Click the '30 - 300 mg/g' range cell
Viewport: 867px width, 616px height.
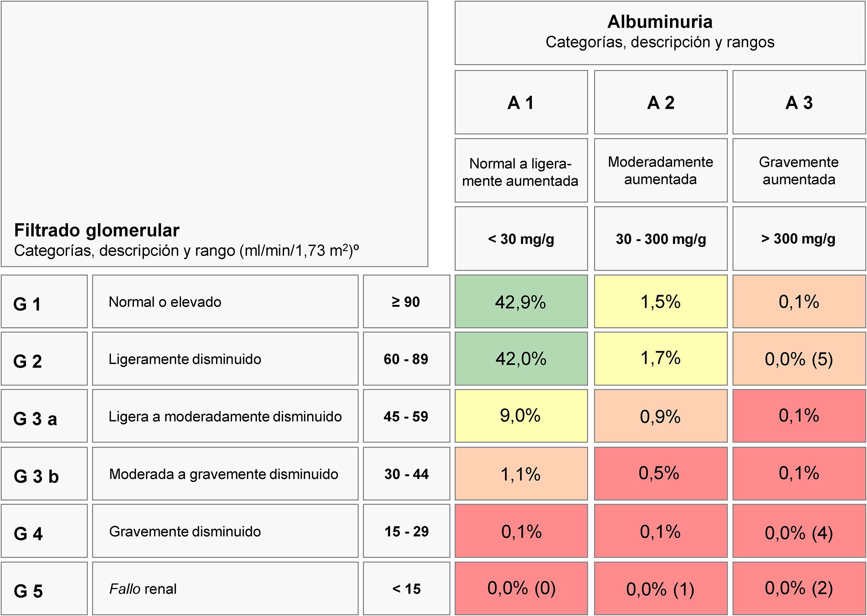(x=661, y=239)
